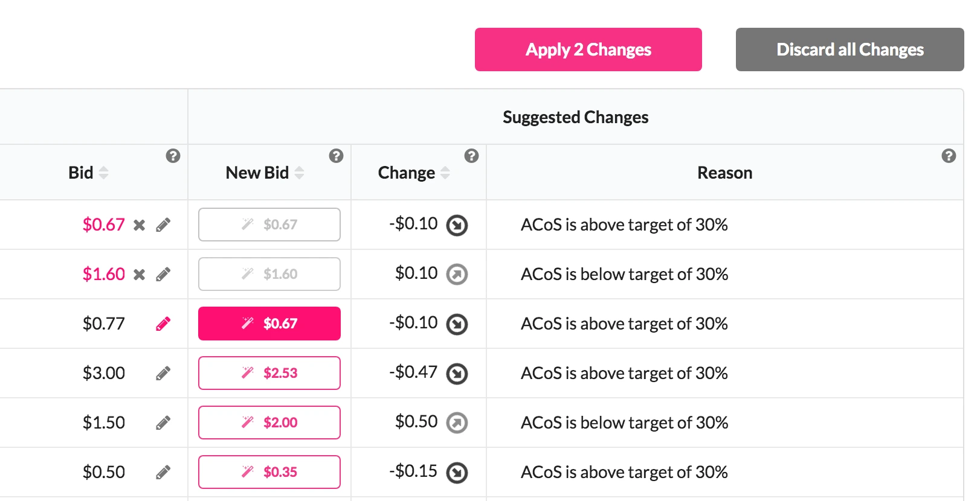Click Discard all Changes button
This screenshot has width=980, height=501.
point(849,49)
